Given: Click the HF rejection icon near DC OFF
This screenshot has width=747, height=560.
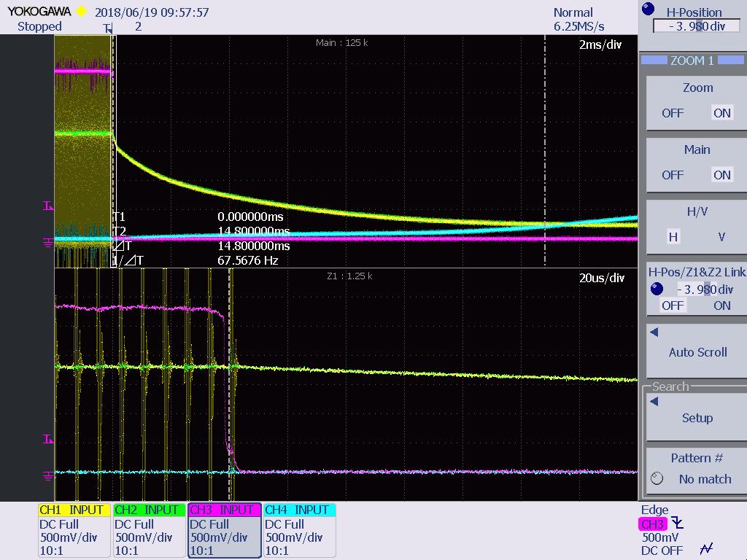Looking at the screenshot, I should click(x=706, y=548).
